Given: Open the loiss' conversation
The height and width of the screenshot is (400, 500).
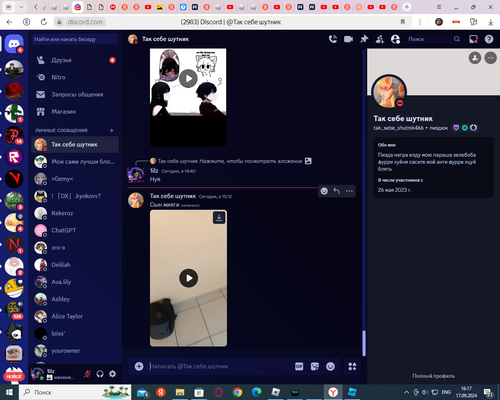Looking at the screenshot, I should click(75, 333).
